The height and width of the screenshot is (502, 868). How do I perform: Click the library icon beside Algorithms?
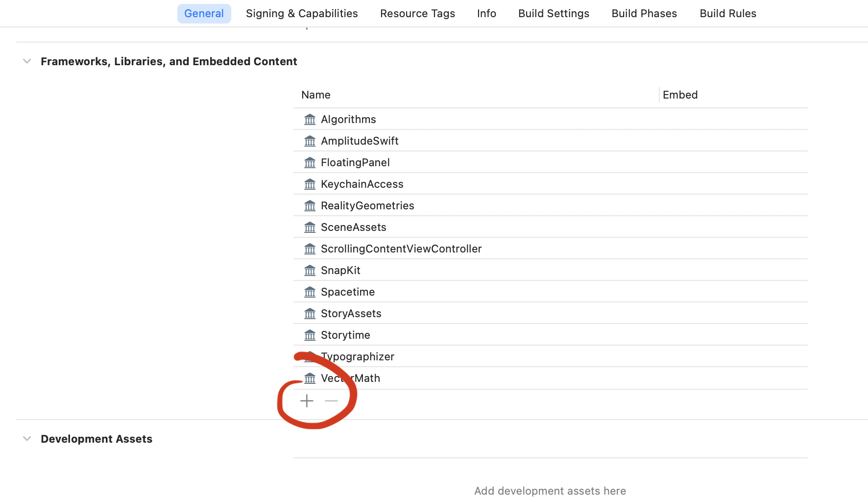coord(310,120)
